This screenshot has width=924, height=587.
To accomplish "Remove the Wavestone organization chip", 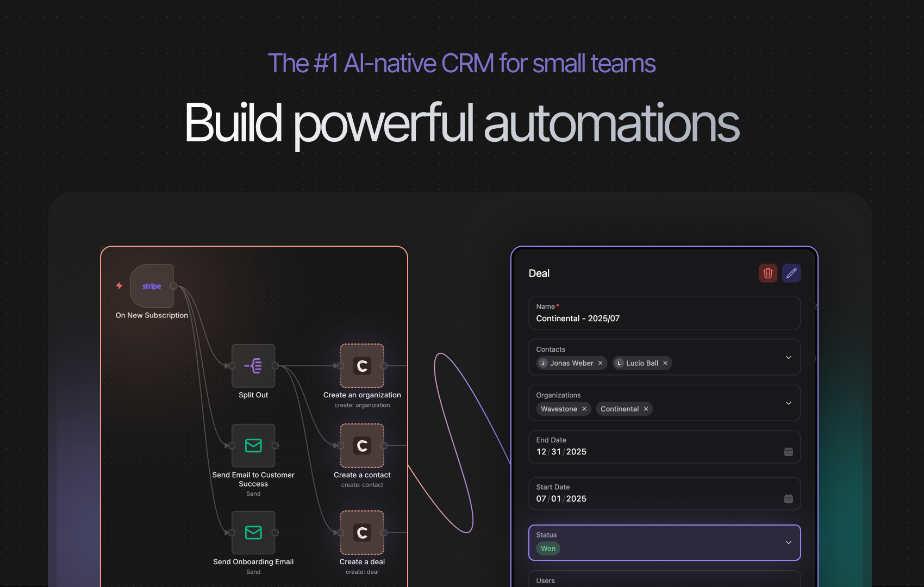I will 584,409.
